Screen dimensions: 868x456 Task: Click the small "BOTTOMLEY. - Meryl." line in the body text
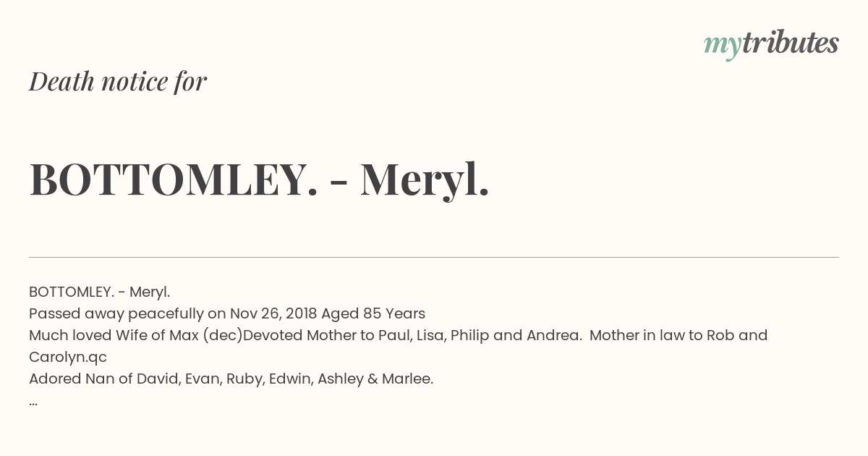100,292
